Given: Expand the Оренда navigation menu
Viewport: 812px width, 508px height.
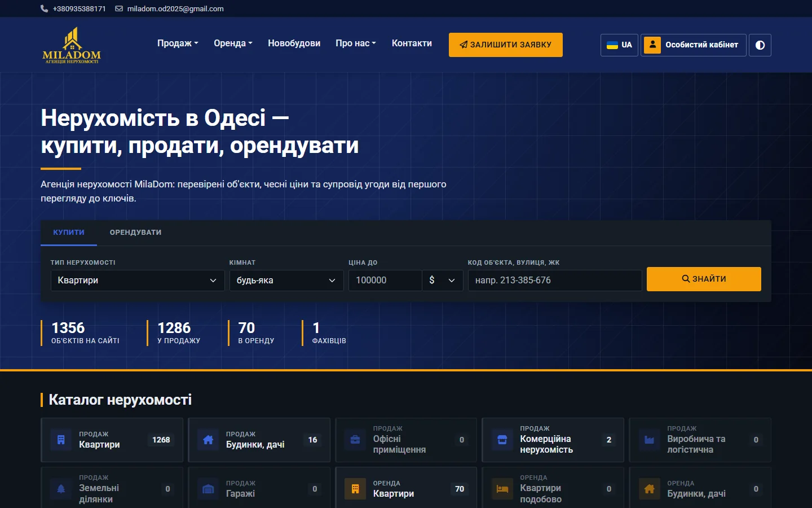Looking at the screenshot, I should pos(233,43).
